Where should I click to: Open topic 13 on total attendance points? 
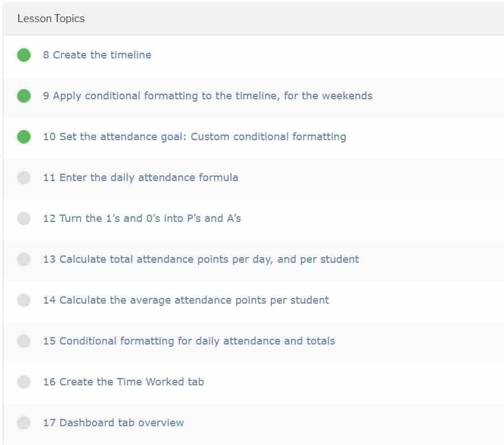point(201,259)
